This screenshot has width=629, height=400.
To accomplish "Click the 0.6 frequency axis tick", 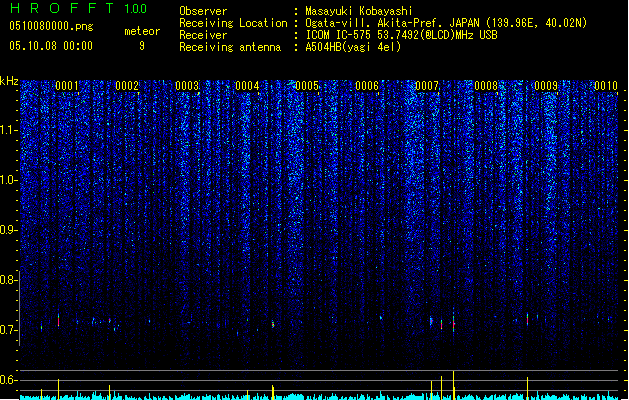I will click(x=9, y=380).
